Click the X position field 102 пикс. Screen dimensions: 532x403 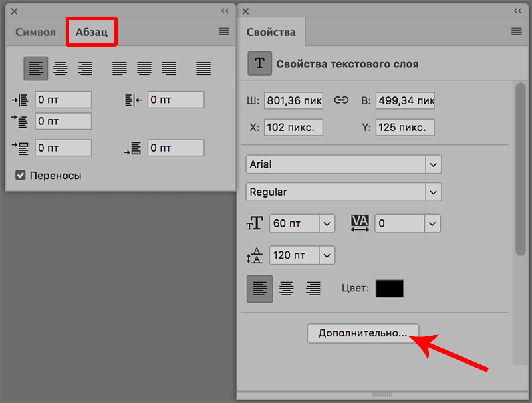coord(293,127)
